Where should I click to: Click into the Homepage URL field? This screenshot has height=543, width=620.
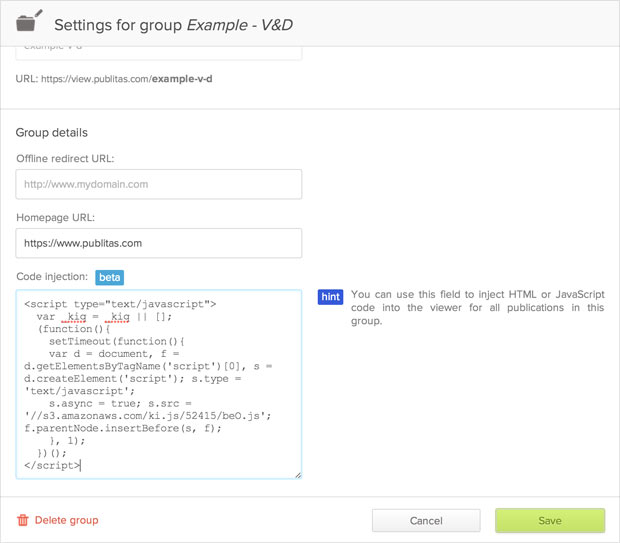point(159,243)
